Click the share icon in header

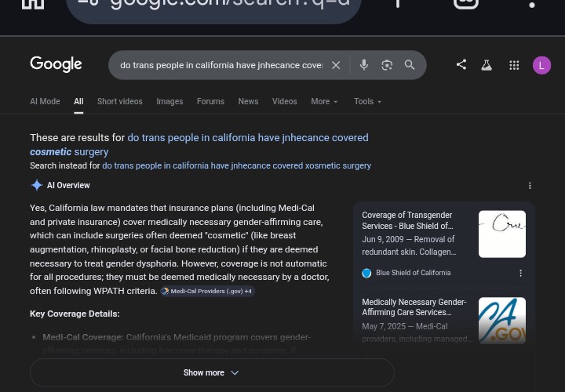(x=461, y=65)
